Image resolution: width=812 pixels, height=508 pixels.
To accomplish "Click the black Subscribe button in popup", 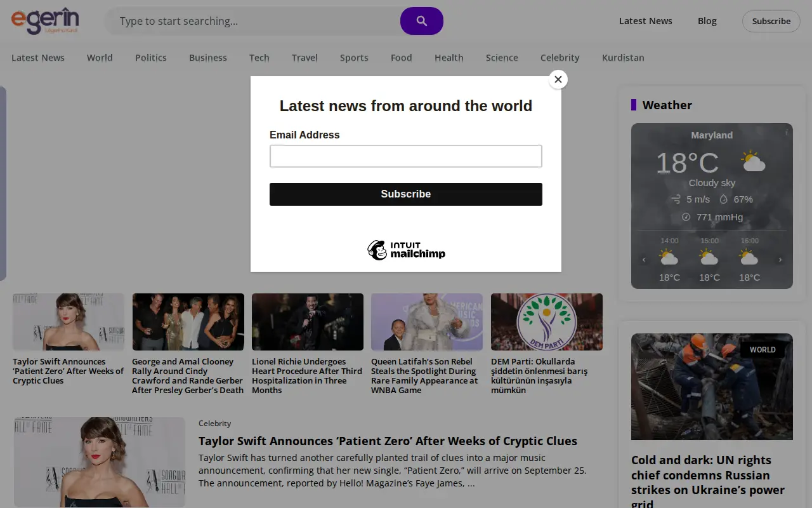I will (406, 194).
